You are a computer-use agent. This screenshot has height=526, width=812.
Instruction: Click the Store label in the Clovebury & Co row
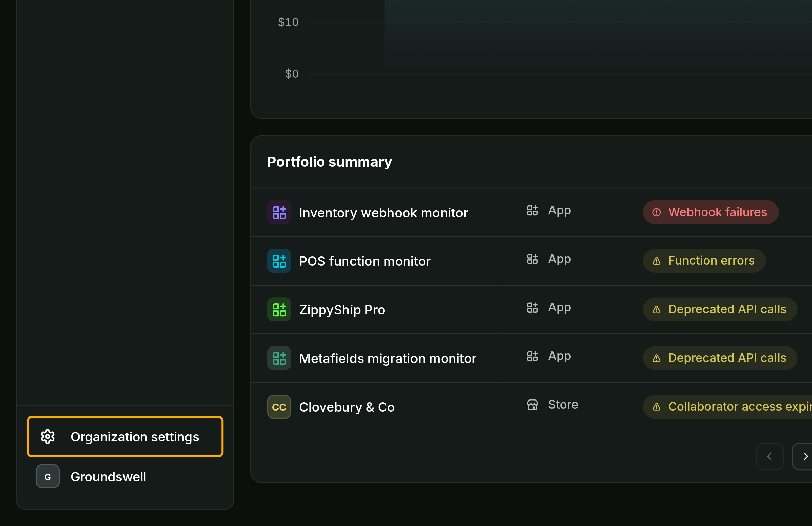point(563,405)
